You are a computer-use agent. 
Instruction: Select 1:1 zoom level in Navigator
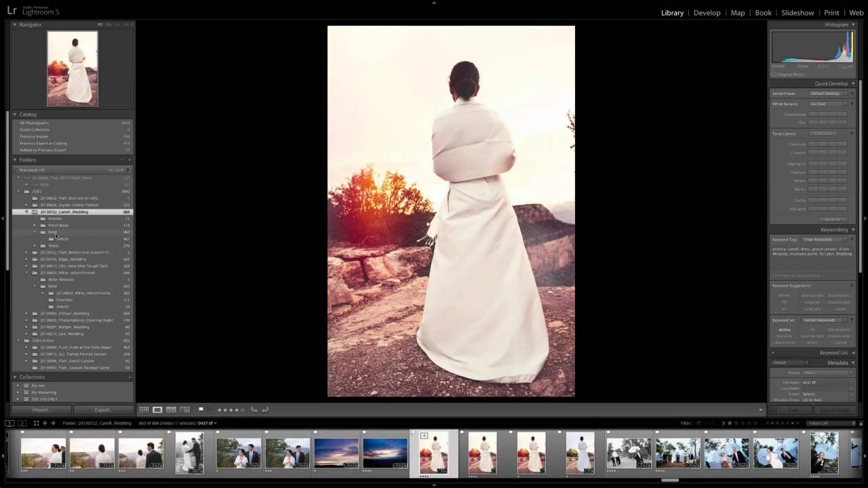pos(117,24)
